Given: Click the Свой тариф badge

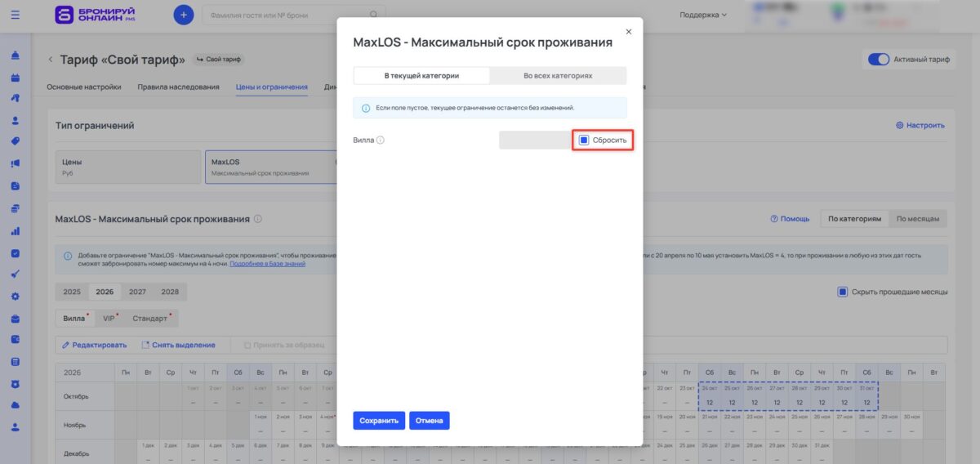Looking at the screenshot, I should (219, 60).
